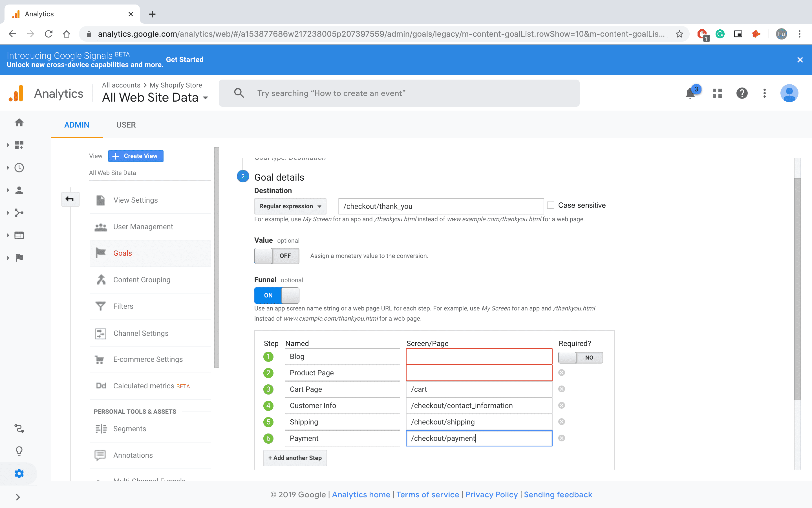The width and height of the screenshot is (812, 508).
Task: Expand the Customization sidebar section arrow
Action: pyautogui.click(x=8, y=145)
